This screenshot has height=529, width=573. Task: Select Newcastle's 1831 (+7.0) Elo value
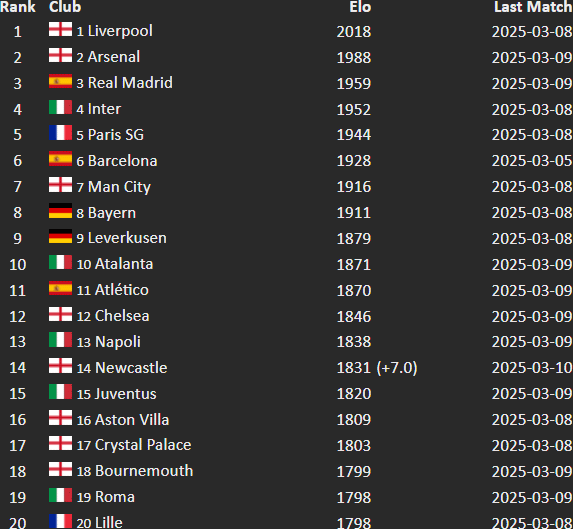pyautogui.click(x=377, y=368)
